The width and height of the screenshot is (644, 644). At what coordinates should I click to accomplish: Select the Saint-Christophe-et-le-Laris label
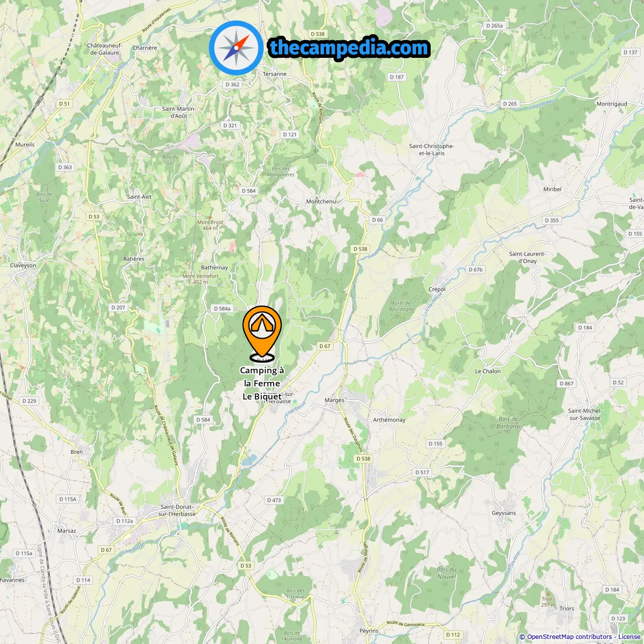(432, 150)
